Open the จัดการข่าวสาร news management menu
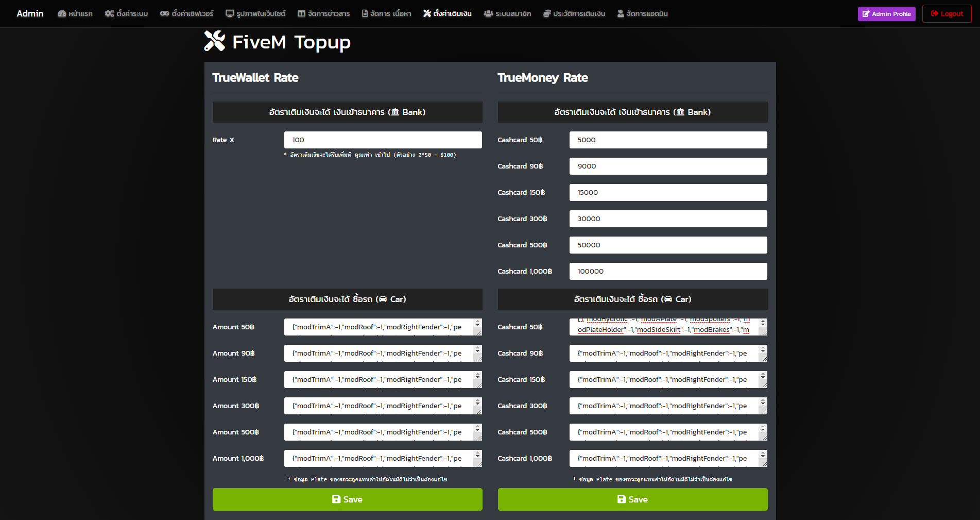Image resolution: width=980 pixels, height=520 pixels. pos(323,13)
